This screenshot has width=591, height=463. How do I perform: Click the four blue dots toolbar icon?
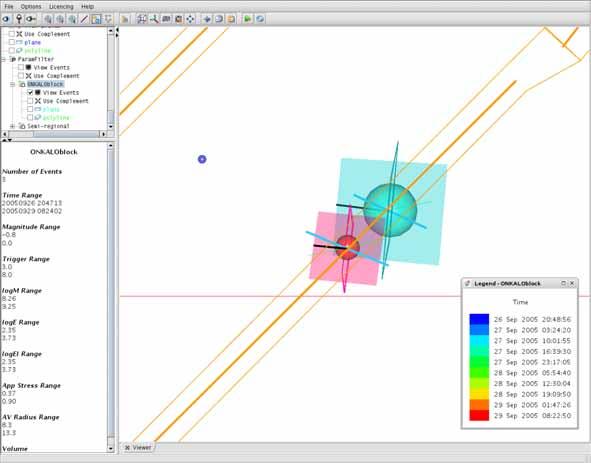coord(190,18)
